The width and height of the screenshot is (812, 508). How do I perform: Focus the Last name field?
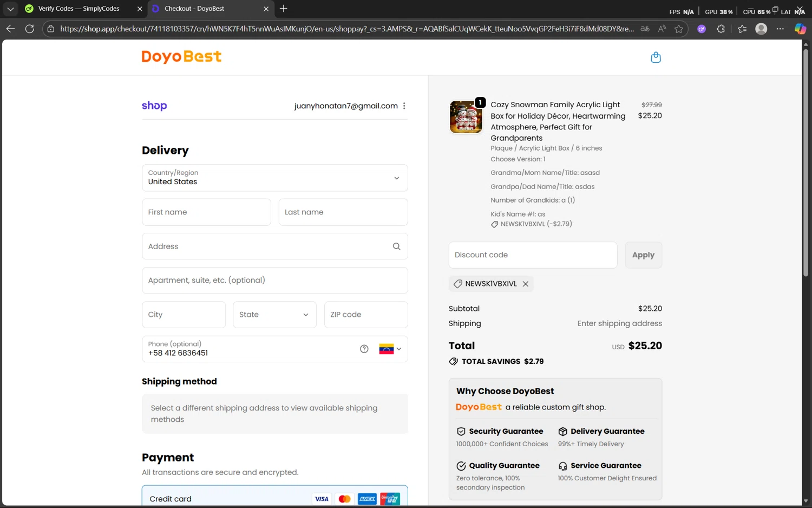point(343,212)
